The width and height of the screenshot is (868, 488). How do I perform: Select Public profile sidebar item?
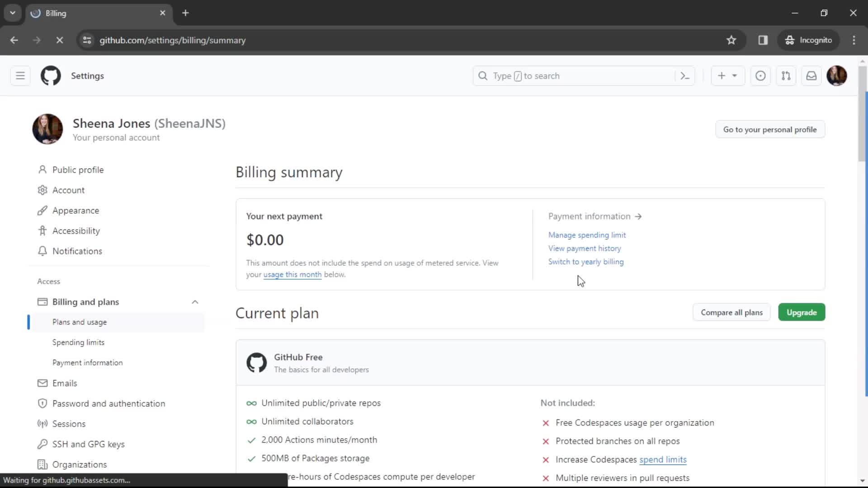[78, 170]
